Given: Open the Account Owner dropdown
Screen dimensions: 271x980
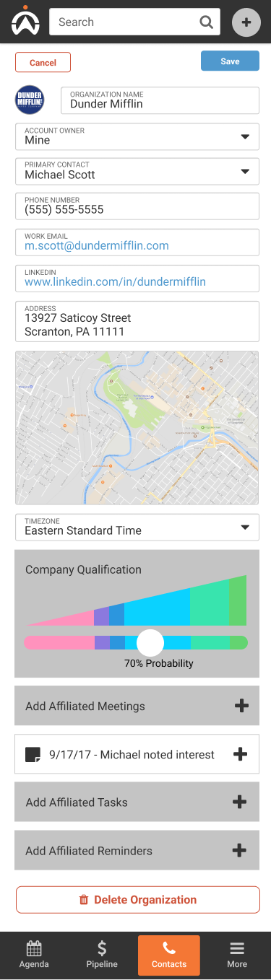Looking at the screenshot, I should [137, 136].
